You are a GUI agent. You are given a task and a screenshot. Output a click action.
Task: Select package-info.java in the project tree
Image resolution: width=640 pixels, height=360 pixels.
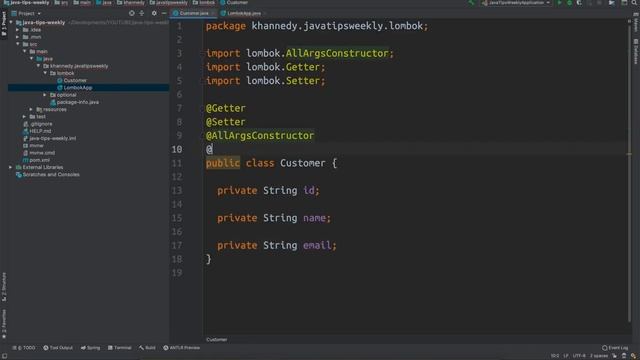(74, 102)
